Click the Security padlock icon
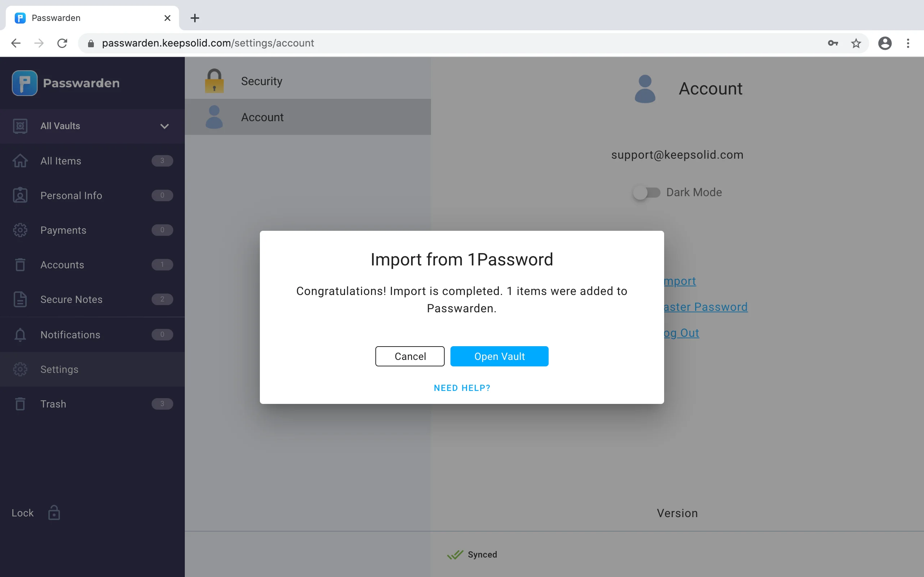 pos(214,81)
